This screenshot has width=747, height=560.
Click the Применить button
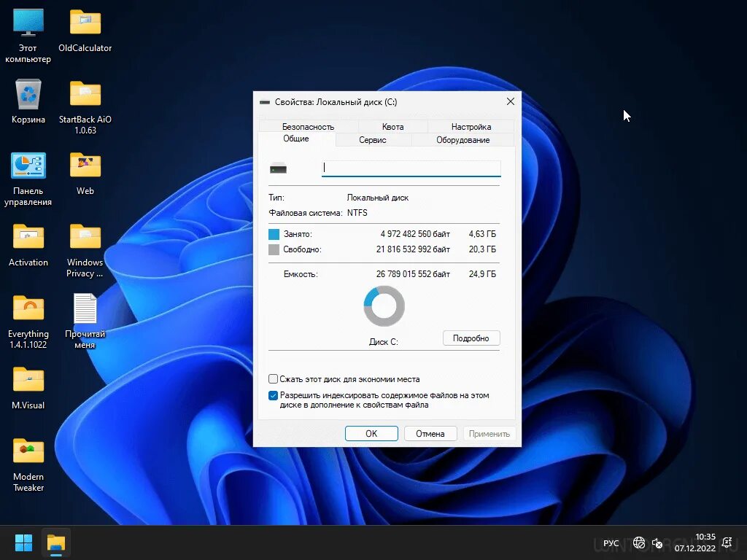[489, 433]
